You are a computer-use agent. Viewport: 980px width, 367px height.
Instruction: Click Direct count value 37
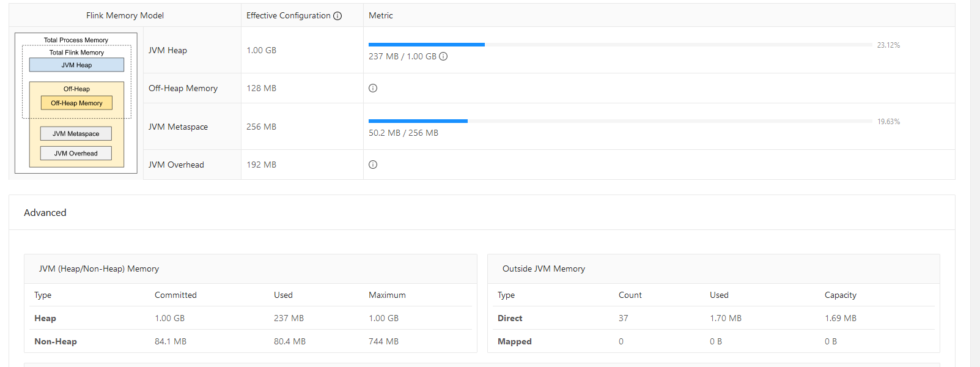624,318
